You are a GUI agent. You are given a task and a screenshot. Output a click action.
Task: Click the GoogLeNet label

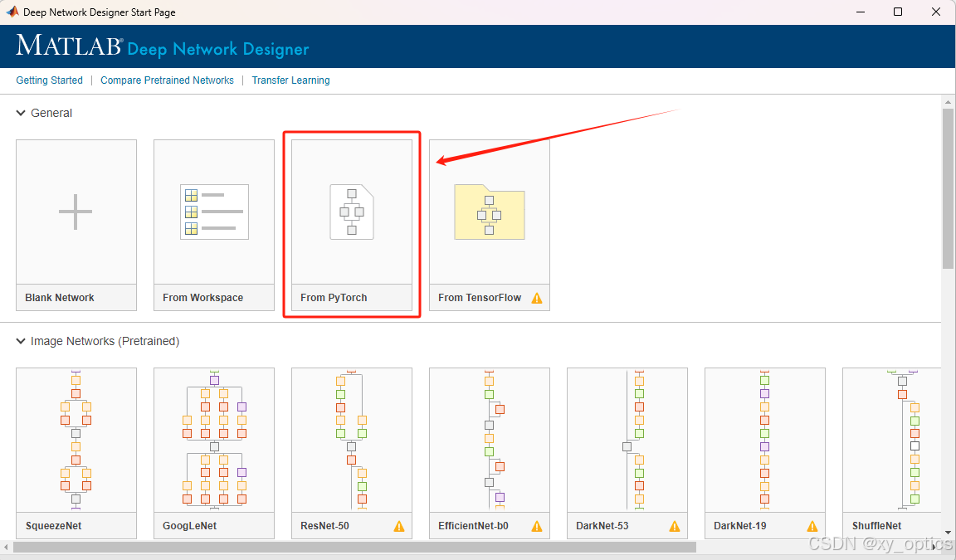click(189, 526)
